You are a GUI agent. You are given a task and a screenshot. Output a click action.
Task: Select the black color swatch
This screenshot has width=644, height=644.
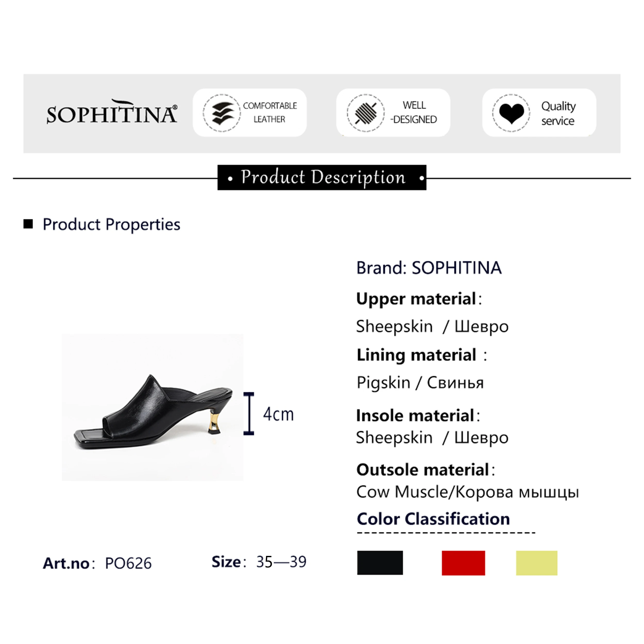click(380, 563)
